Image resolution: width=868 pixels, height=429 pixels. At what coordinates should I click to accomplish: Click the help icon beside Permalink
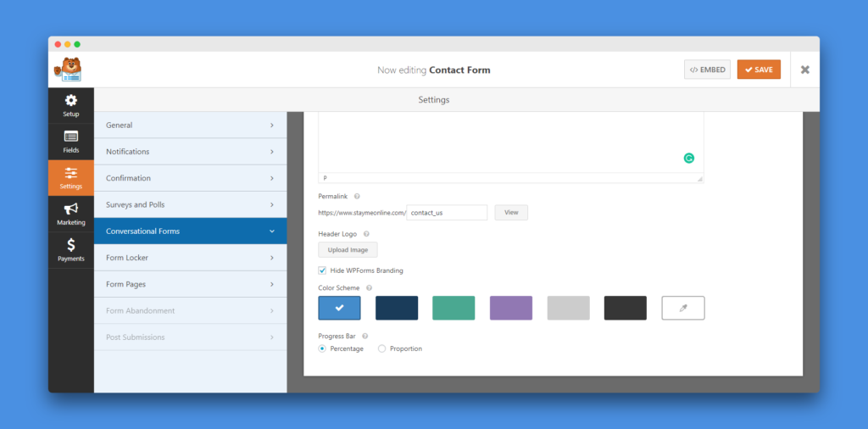point(357,196)
